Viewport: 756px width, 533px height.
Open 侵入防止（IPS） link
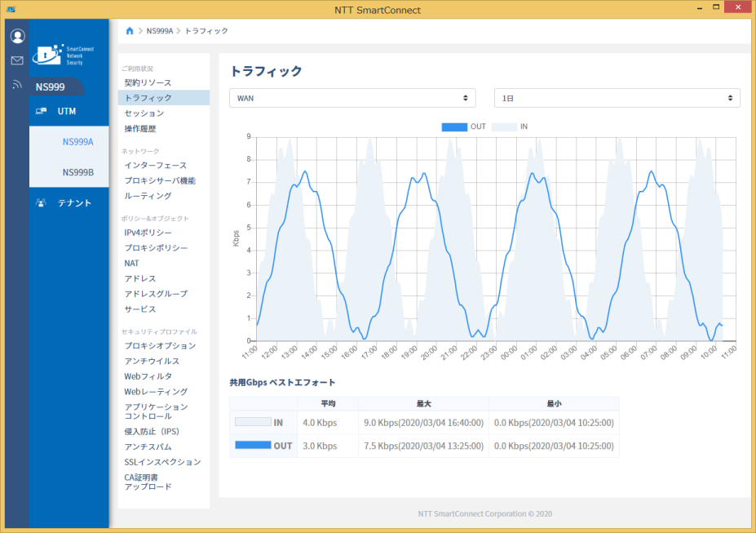pyautogui.click(x=152, y=431)
